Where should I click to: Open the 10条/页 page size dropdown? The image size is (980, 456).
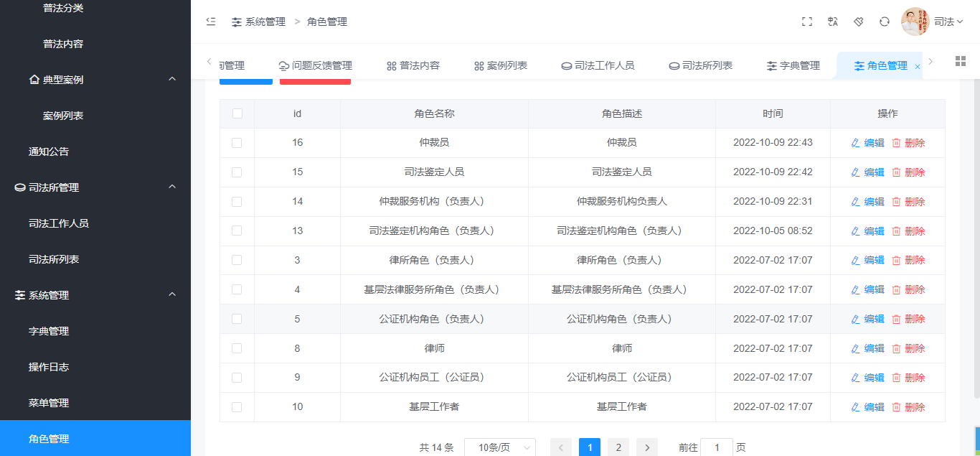[x=499, y=447]
